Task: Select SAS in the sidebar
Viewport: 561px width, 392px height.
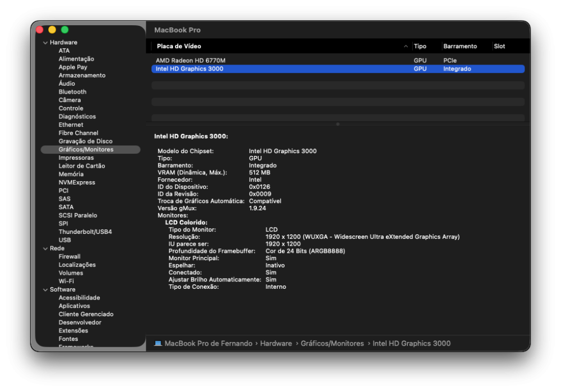Action: click(65, 199)
